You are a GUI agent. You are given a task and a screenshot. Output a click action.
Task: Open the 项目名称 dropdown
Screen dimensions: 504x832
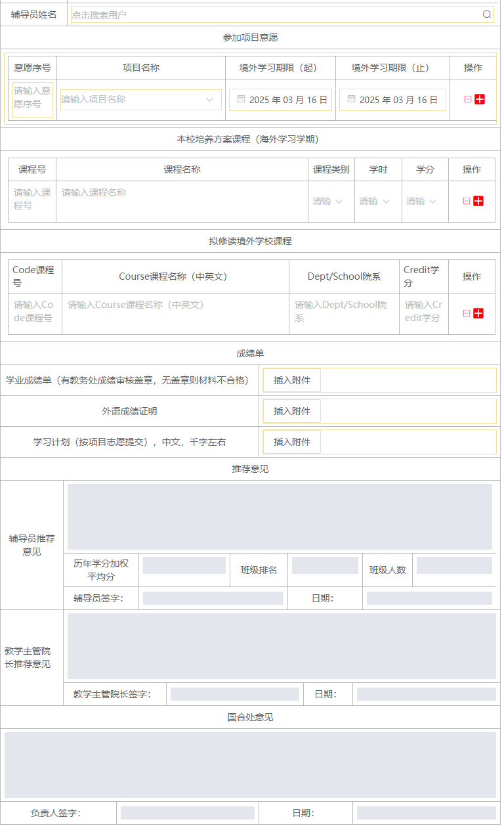141,100
